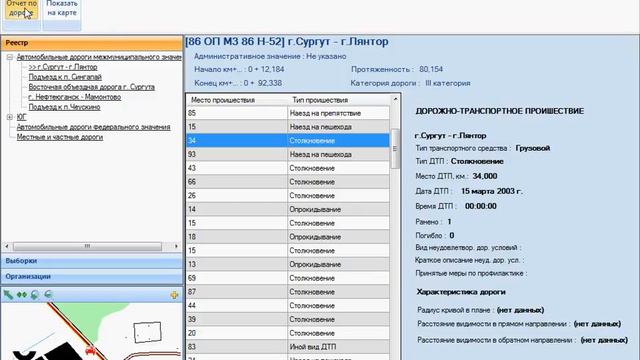Image resolution: width=640 pixels, height=360 pixels.
Task: Sort by 'Тип происшествия' column header
Action: click(x=339, y=100)
